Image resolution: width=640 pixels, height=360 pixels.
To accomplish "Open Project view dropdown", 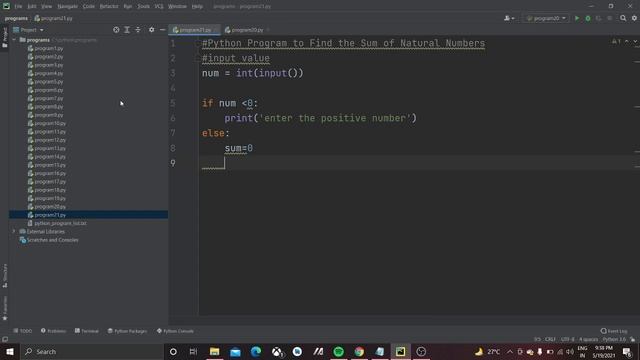I will click(x=28, y=30).
